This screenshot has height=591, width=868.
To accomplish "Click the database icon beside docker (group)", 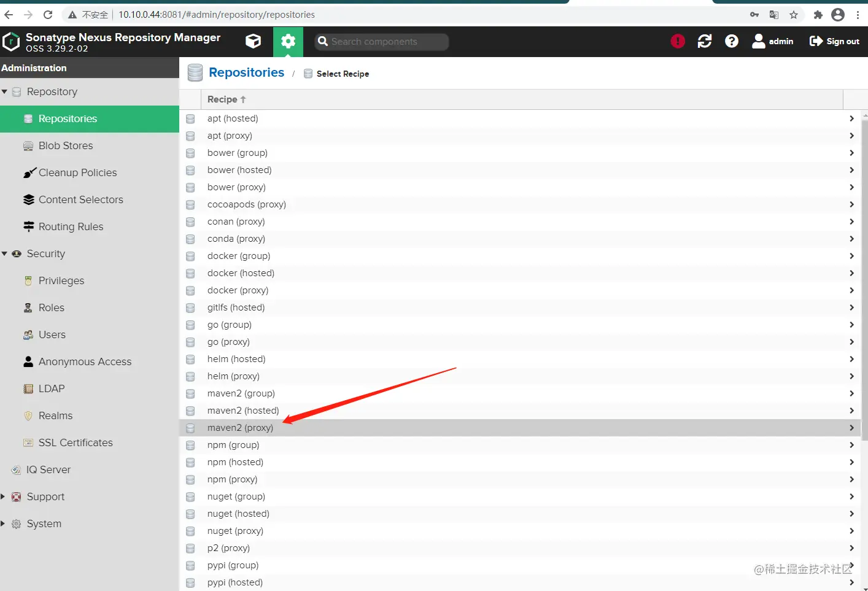I will point(190,256).
